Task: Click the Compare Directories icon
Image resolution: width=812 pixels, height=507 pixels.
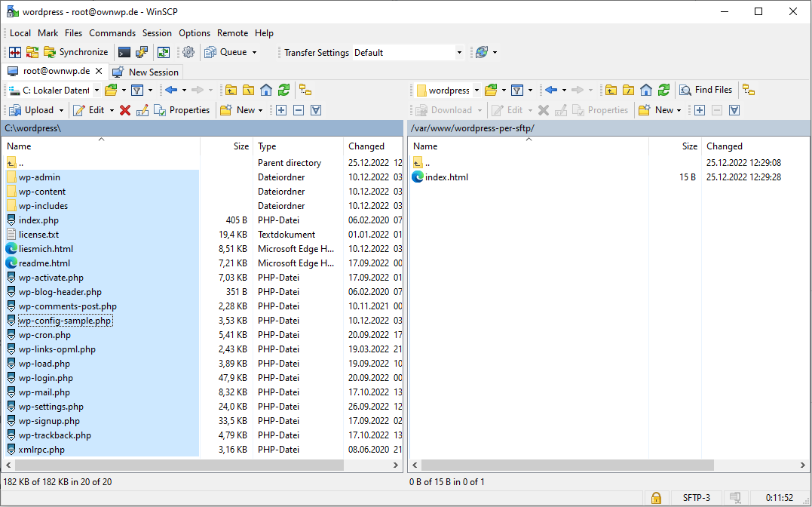Action: click(x=14, y=52)
